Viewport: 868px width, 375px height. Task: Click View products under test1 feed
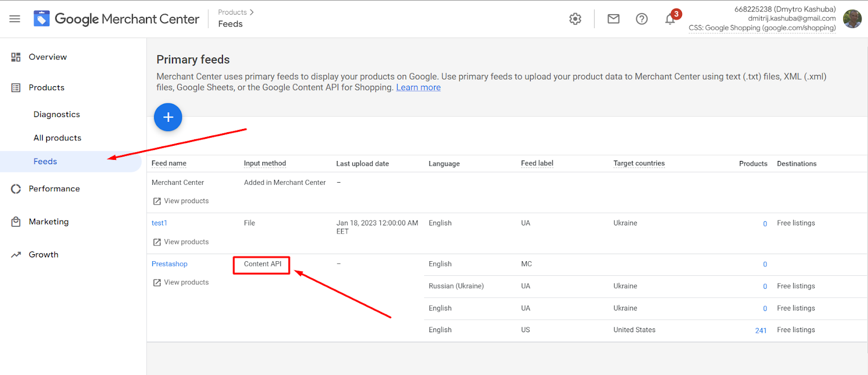[x=186, y=242]
